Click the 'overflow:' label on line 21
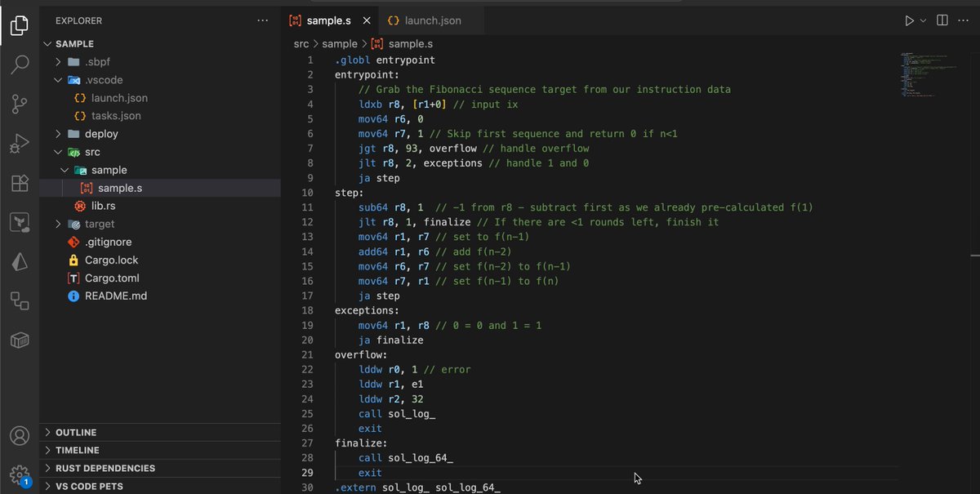 tap(361, 354)
